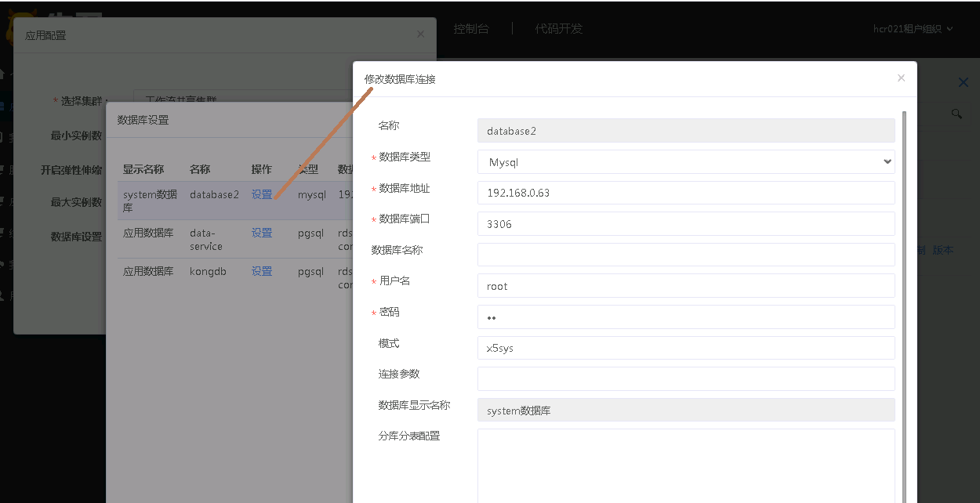Focus the 模式 field showing x5sys

[686, 348]
